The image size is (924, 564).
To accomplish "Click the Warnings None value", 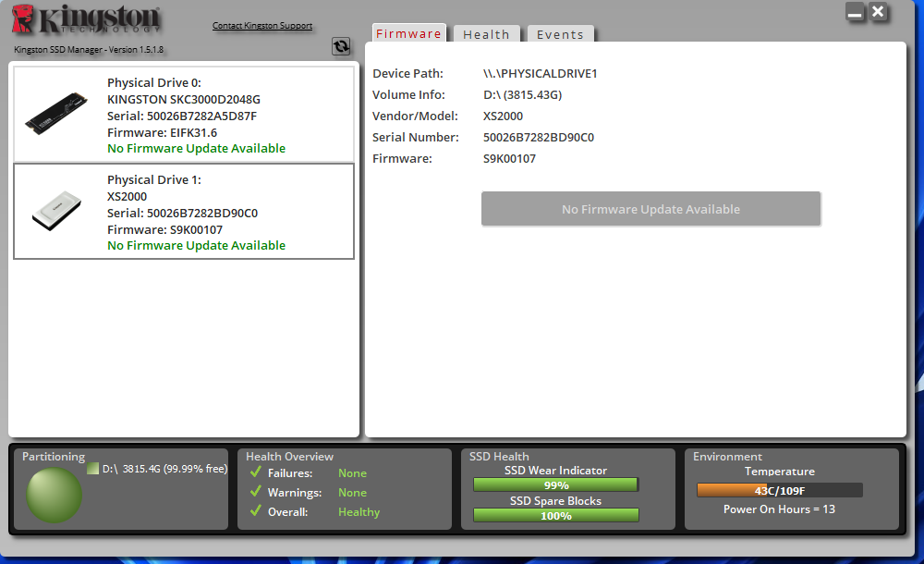I will point(352,493).
